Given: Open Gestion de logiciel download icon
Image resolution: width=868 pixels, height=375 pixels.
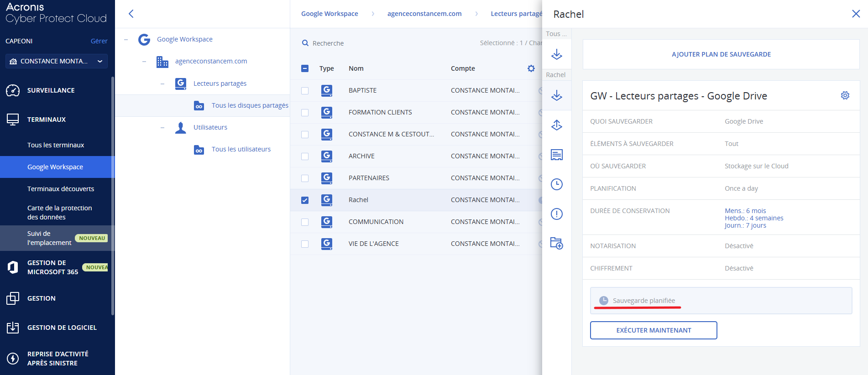Looking at the screenshot, I should tap(13, 328).
